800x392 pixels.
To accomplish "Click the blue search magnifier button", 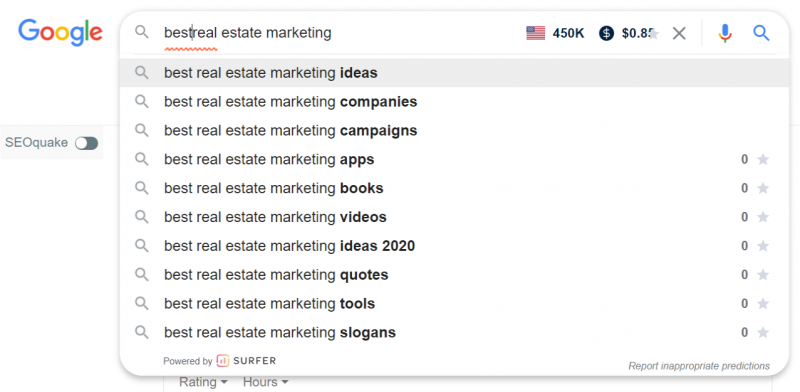I will pyautogui.click(x=761, y=34).
